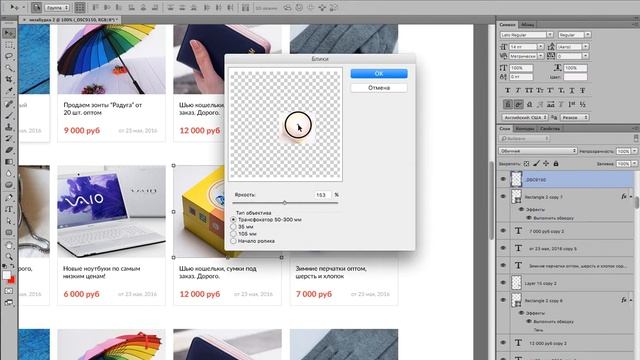Hide the Rectangle 2 copy 6 layer

(503, 300)
